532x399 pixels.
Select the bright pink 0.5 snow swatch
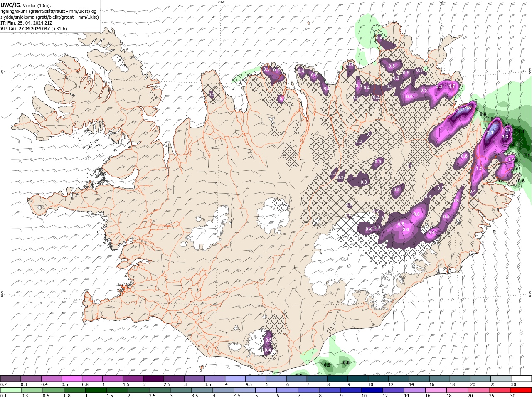(71, 379)
